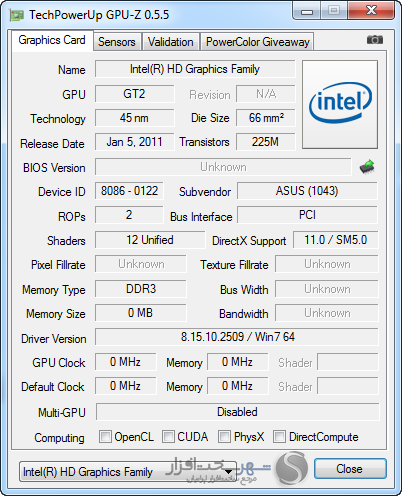Open the PowerColor Giveaway tab
This screenshot has height=496, width=402.
click(258, 42)
